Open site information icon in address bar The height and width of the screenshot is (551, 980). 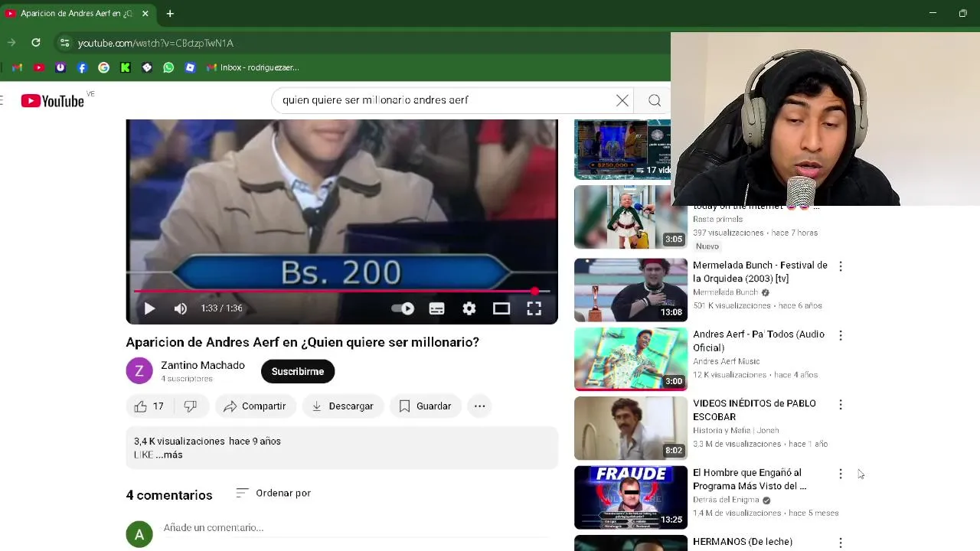click(x=64, y=43)
